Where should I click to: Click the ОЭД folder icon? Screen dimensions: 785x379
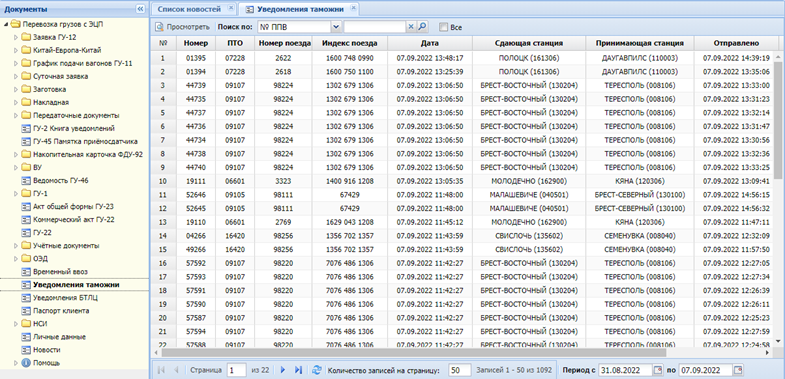click(26, 258)
